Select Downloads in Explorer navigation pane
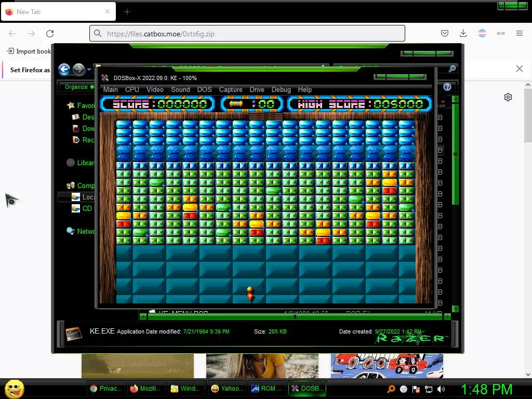This screenshot has width=532, height=399. coord(84,129)
